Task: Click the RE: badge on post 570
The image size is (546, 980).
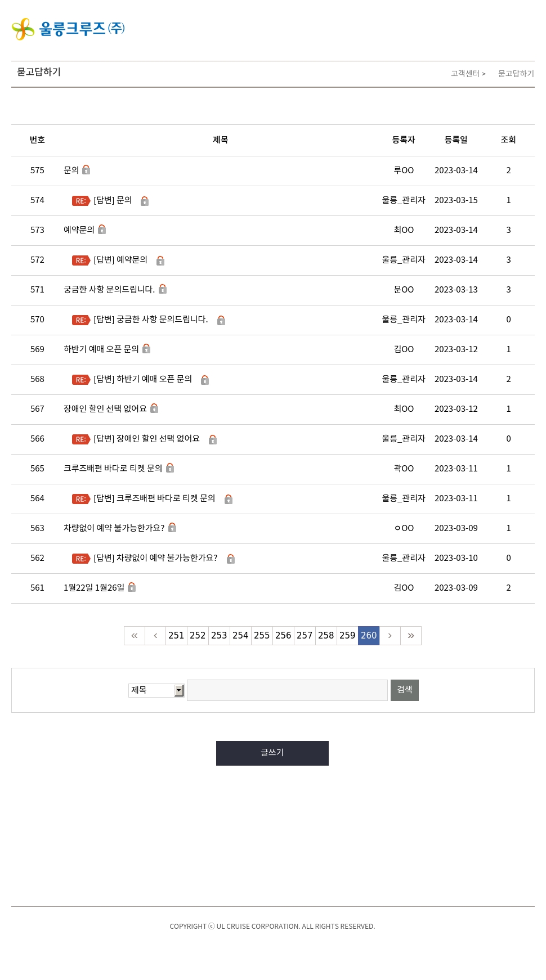Action: [x=80, y=320]
